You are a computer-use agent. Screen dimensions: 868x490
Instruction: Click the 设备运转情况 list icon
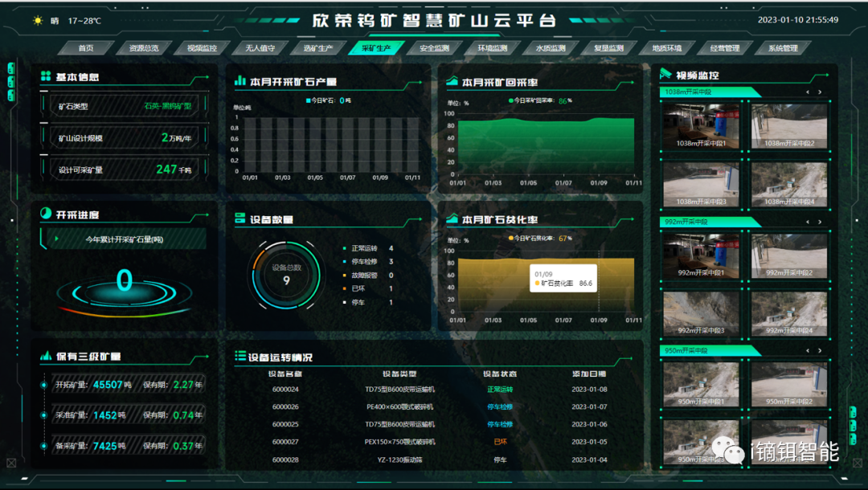240,357
